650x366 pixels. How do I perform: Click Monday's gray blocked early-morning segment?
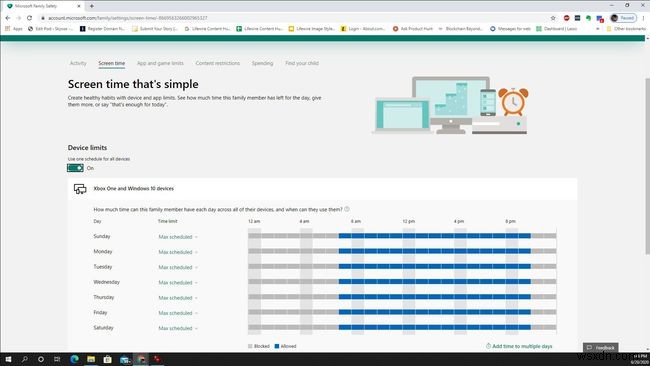[293, 251]
